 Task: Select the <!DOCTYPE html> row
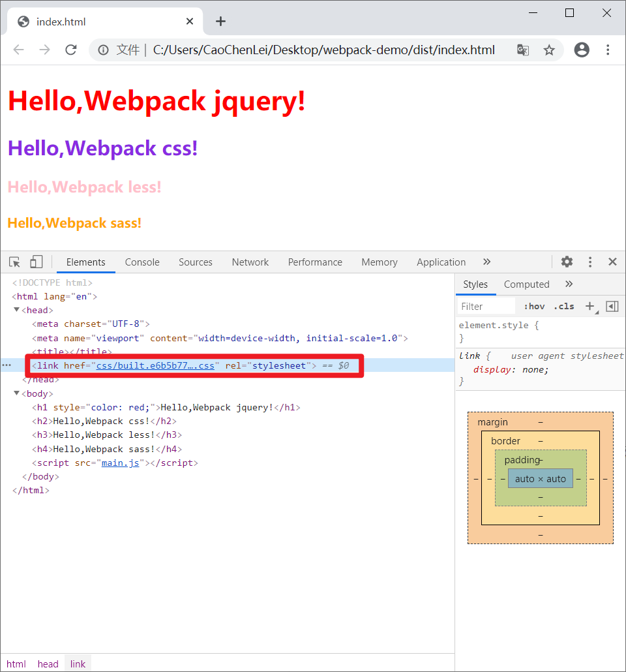tap(52, 283)
